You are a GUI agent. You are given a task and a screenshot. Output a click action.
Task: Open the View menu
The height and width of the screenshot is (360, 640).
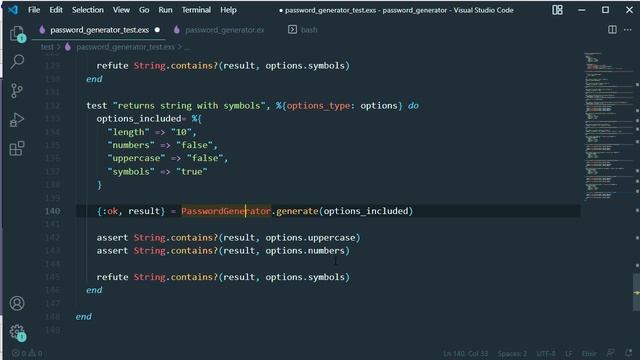121,10
